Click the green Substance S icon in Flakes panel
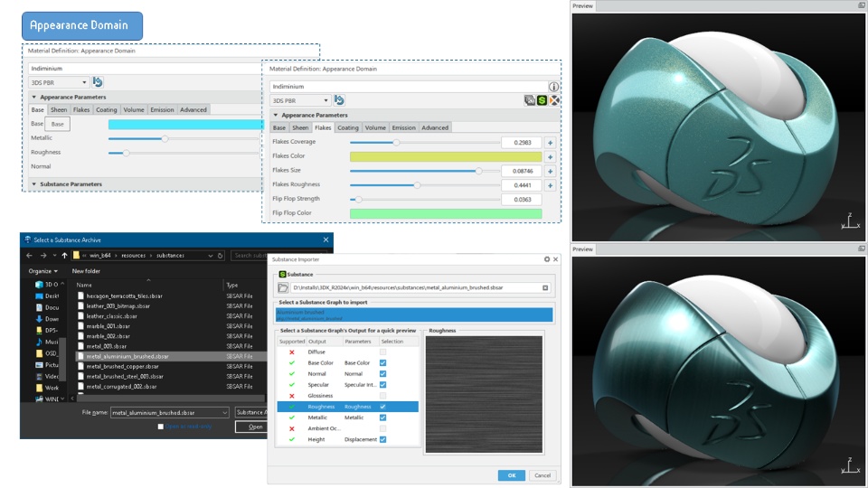Image resolution: width=868 pixels, height=488 pixels. pyautogui.click(x=542, y=100)
